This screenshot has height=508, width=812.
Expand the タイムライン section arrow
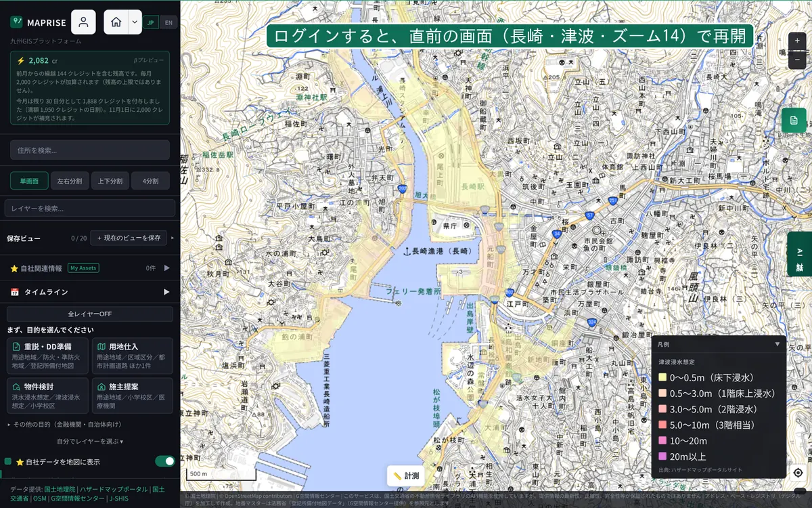pos(166,292)
